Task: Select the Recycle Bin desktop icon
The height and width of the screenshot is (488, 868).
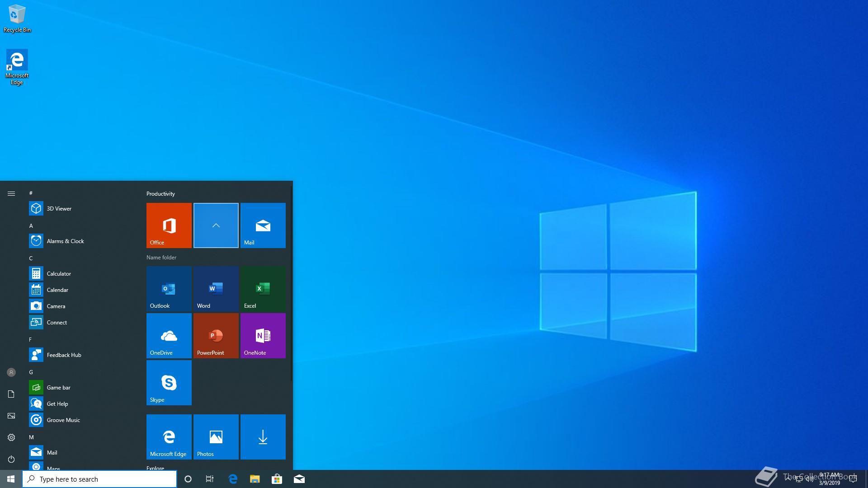Action: click(x=17, y=19)
